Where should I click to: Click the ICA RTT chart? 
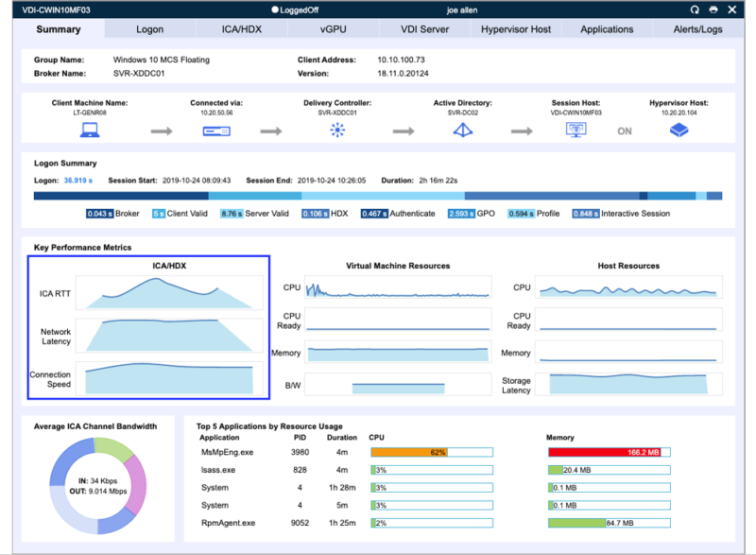click(169, 293)
